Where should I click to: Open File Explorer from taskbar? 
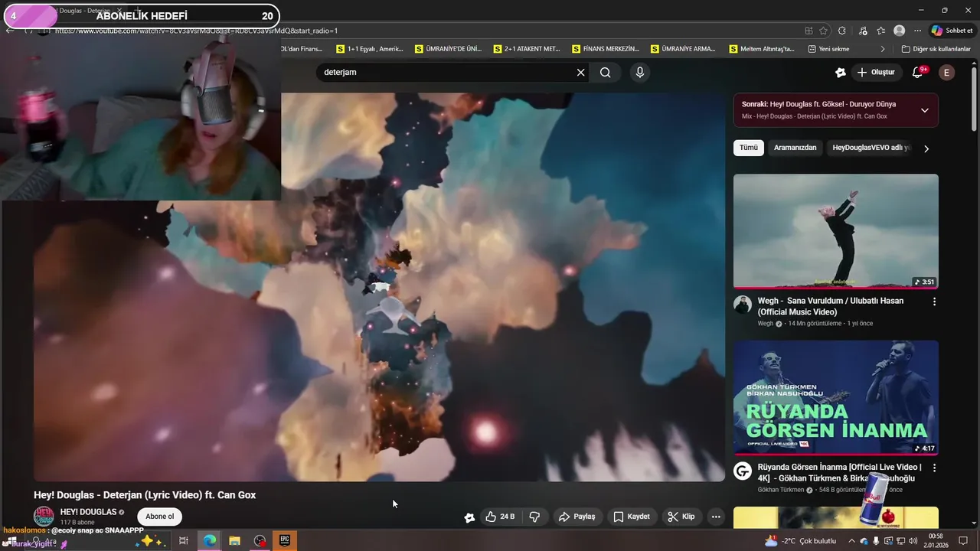(234, 541)
